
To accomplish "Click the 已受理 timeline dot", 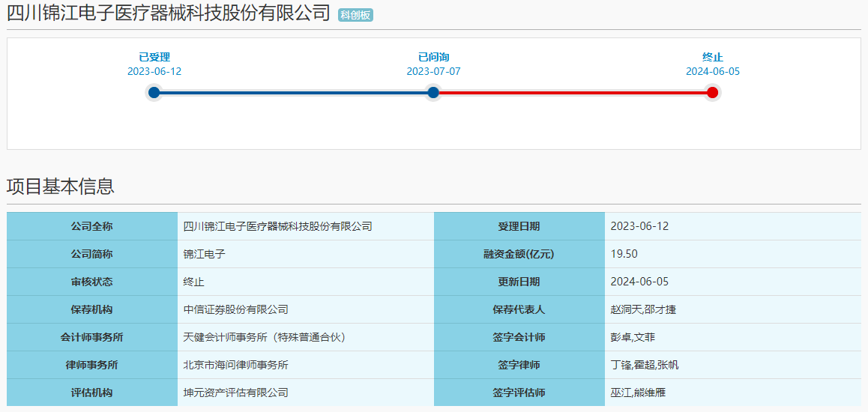I will pyautogui.click(x=154, y=93).
